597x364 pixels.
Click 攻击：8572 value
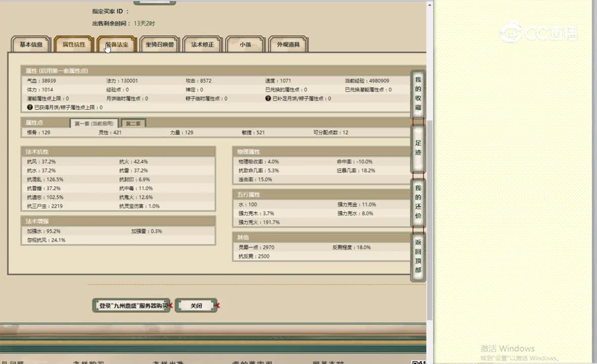[x=198, y=80]
